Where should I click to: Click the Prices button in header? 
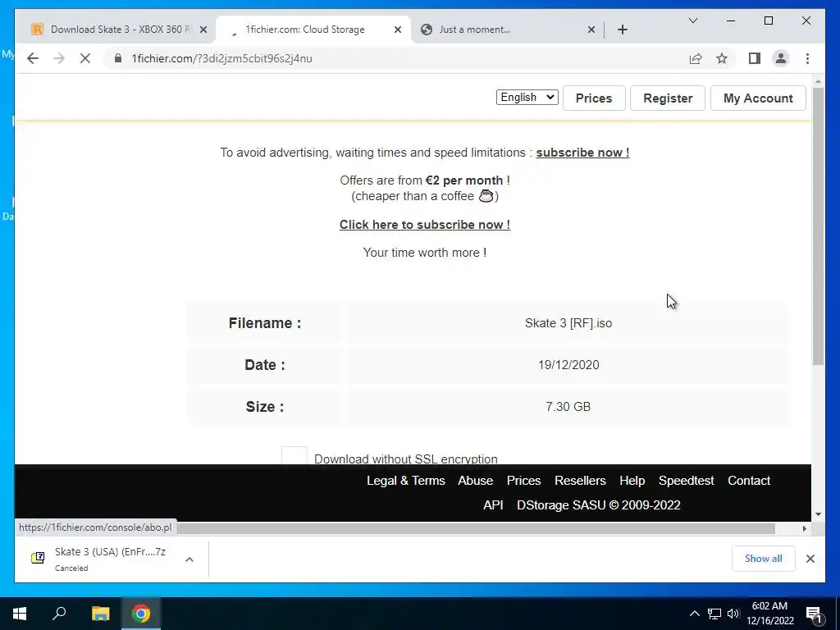594,98
